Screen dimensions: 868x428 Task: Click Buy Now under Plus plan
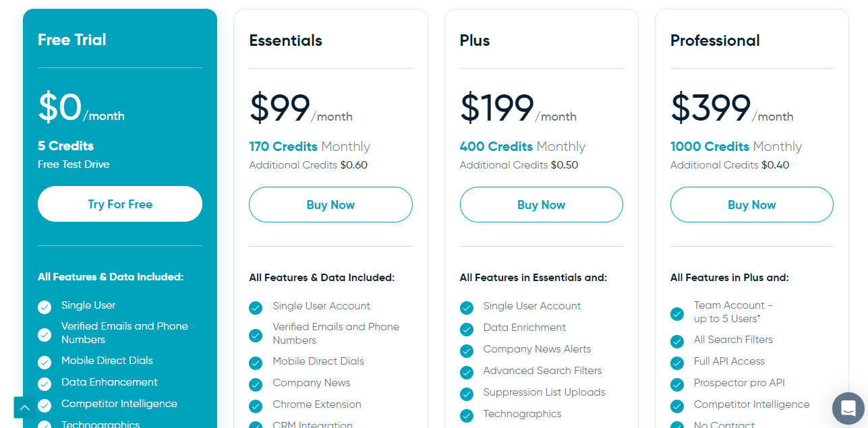pos(541,204)
